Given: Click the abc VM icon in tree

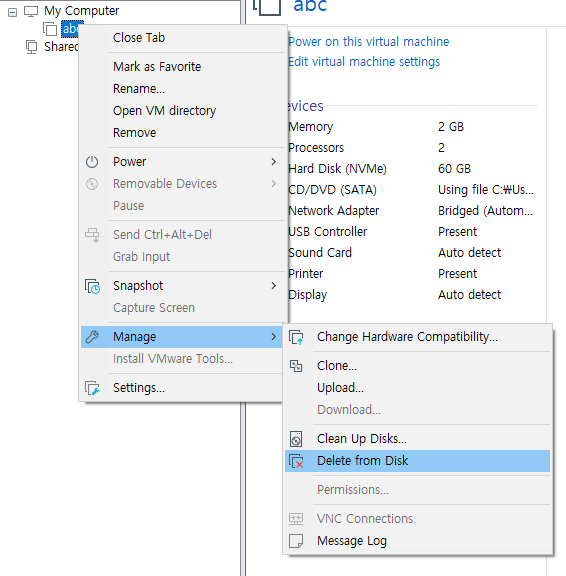Looking at the screenshot, I should [x=50, y=29].
